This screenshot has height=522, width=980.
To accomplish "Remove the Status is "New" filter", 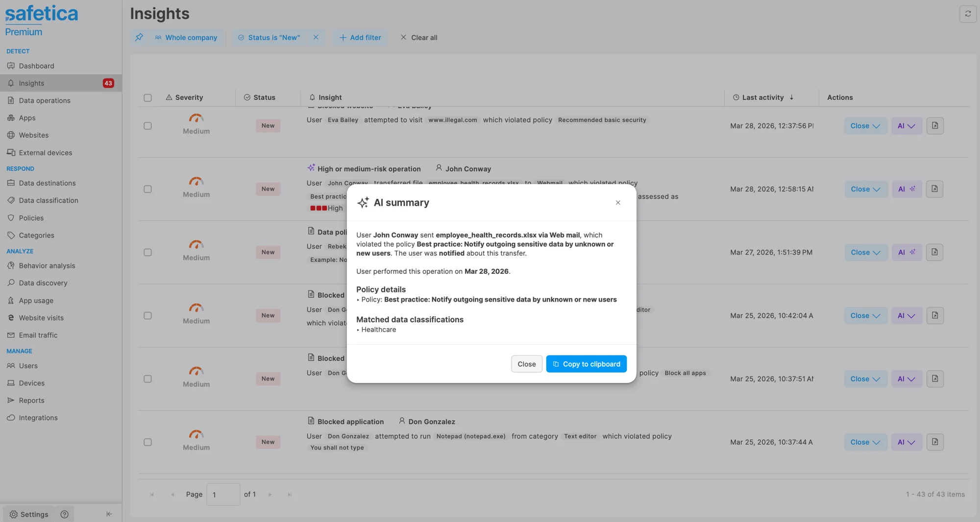I will tap(316, 37).
